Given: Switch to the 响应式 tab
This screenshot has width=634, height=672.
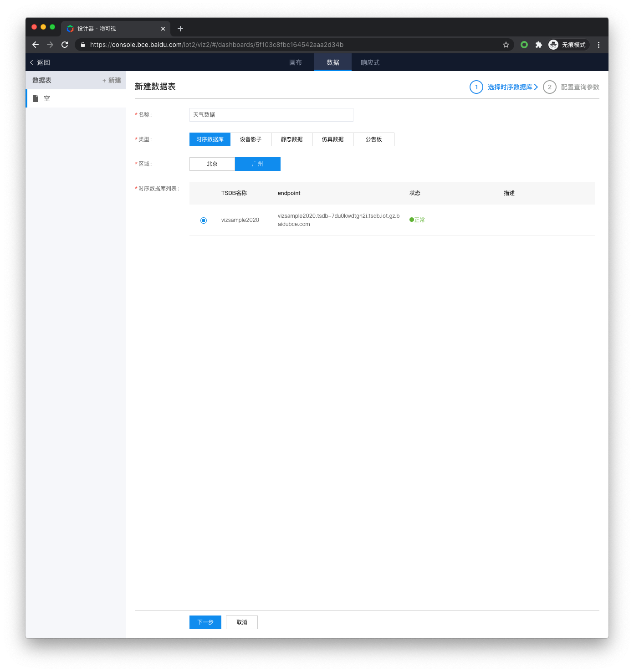Looking at the screenshot, I should click(x=370, y=62).
